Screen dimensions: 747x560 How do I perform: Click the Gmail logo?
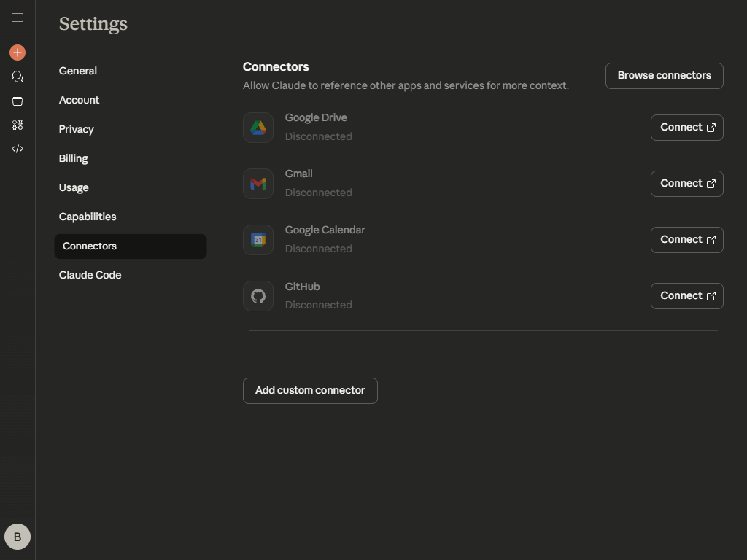(x=258, y=183)
